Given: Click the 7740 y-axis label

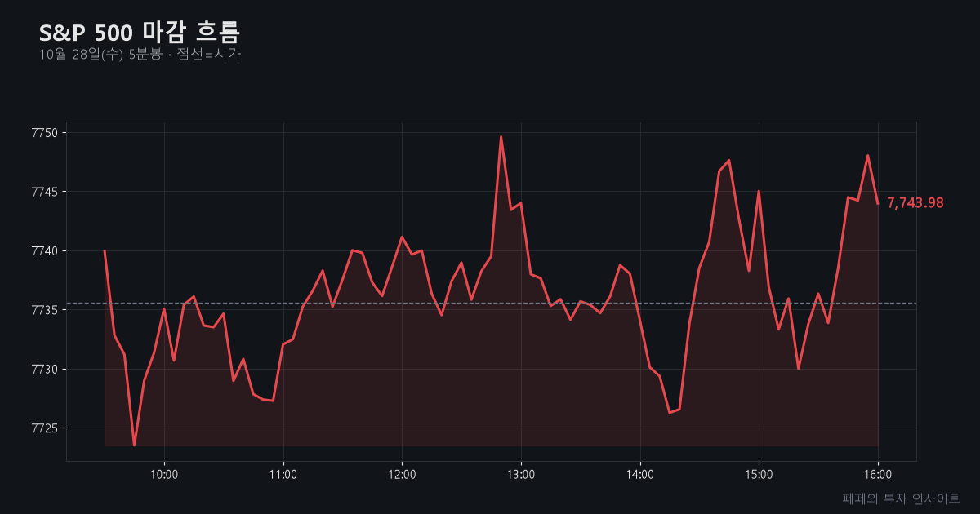Looking at the screenshot, I should [46, 251].
